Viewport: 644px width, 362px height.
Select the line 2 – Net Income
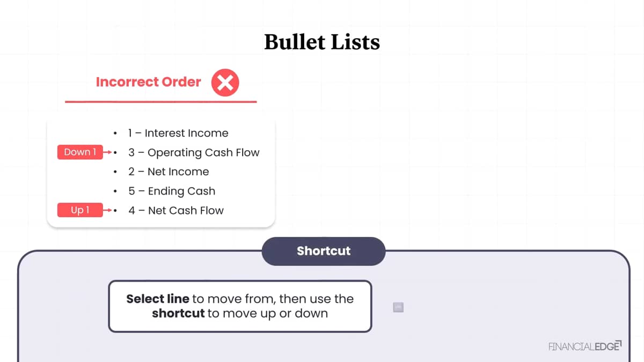coord(169,172)
